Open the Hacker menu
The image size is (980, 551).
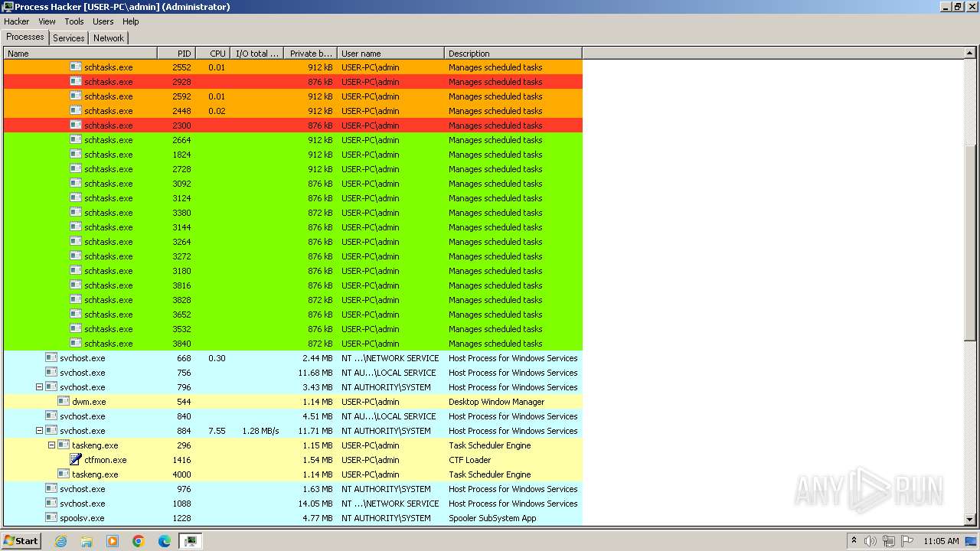coord(16,21)
